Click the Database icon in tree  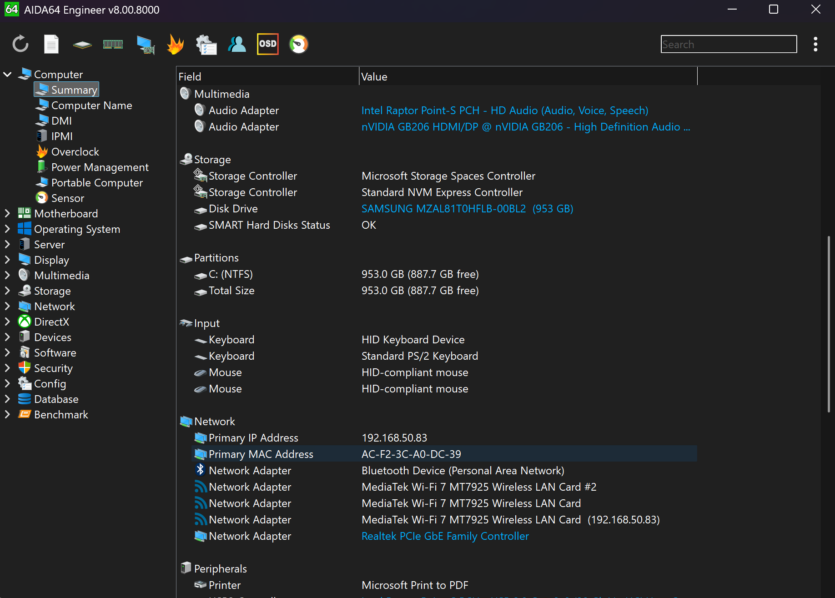click(24, 399)
